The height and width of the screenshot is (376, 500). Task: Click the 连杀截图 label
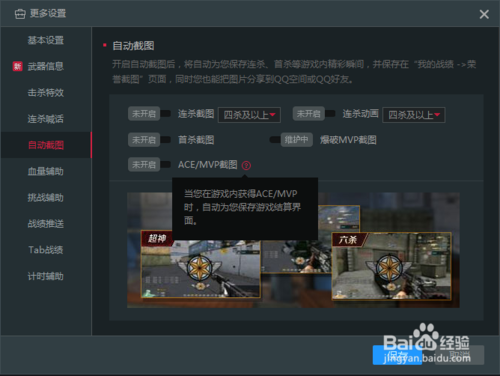[196, 114]
